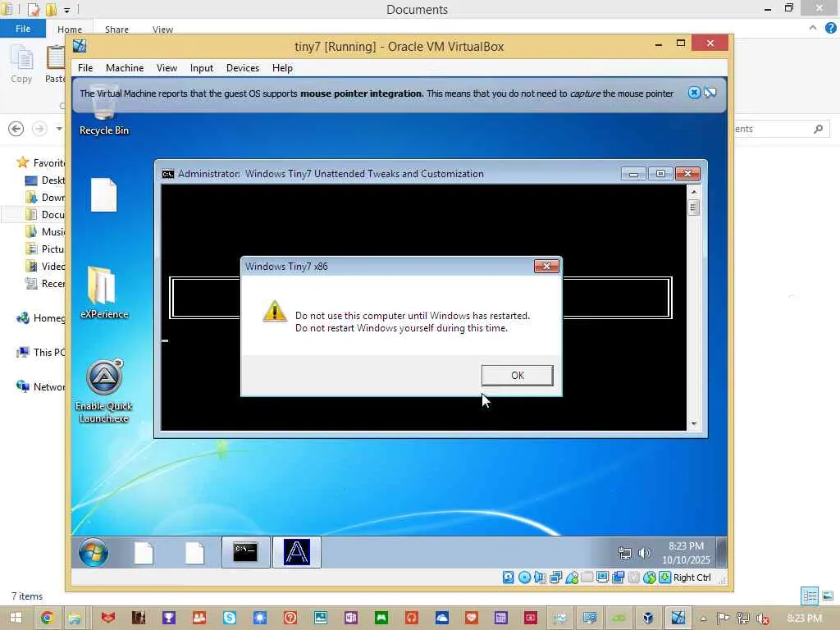Screen dimensions: 840x630
Task: Click the letter A icon on guest taskbar
Action: pyautogui.click(x=297, y=552)
